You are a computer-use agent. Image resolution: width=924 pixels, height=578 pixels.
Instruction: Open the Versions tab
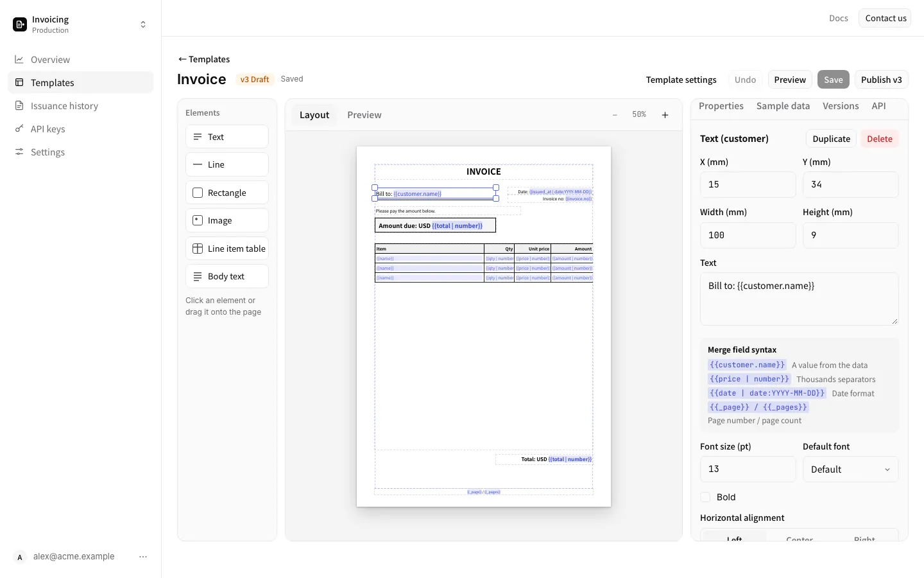tap(841, 106)
